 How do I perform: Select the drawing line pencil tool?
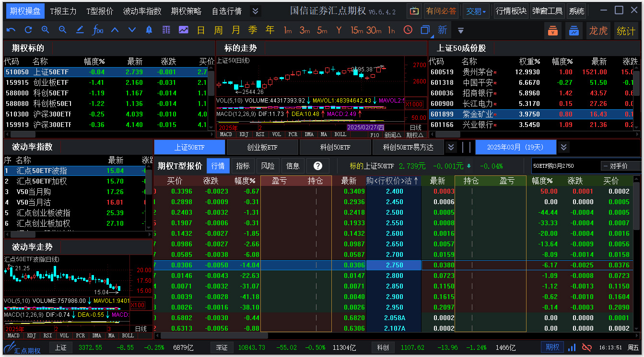click(x=80, y=30)
